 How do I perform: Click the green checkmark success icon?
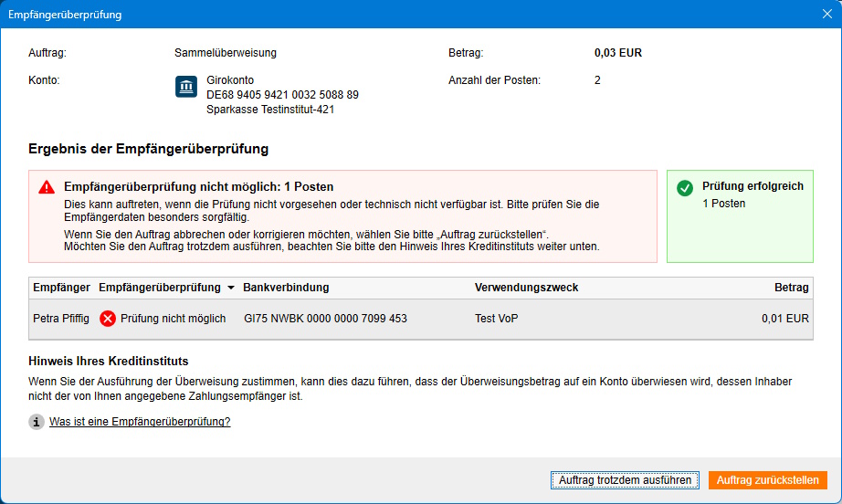pos(685,187)
